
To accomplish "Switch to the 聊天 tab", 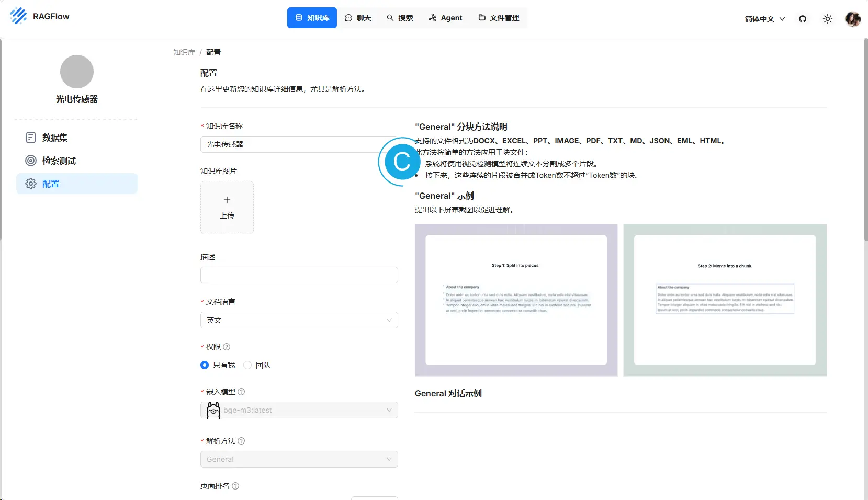I will 358,18.
